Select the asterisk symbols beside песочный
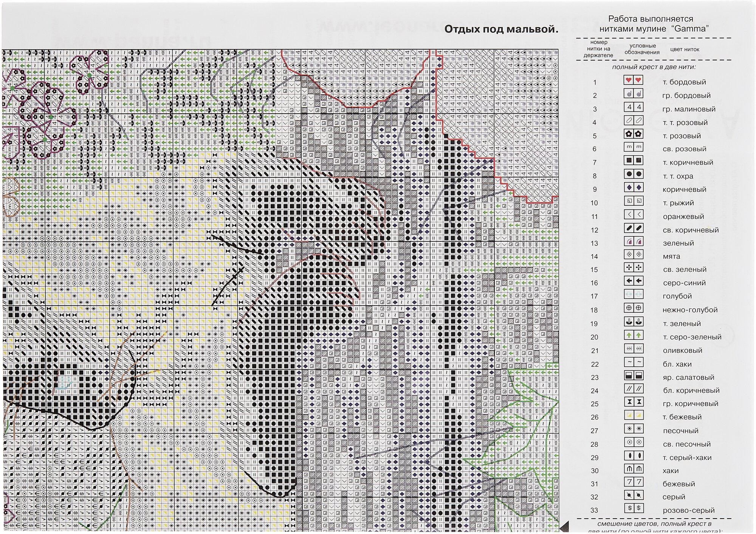Screen dimensions: 756x534 coord(633,429)
